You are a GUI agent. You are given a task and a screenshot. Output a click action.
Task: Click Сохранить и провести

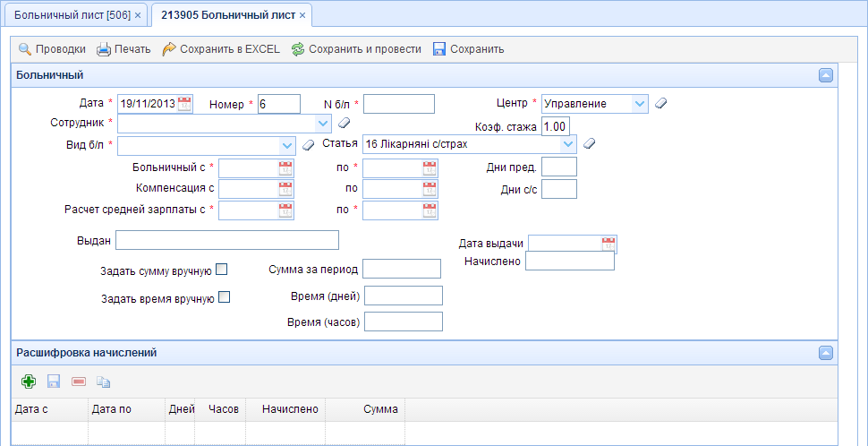pyautogui.click(x=356, y=49)
